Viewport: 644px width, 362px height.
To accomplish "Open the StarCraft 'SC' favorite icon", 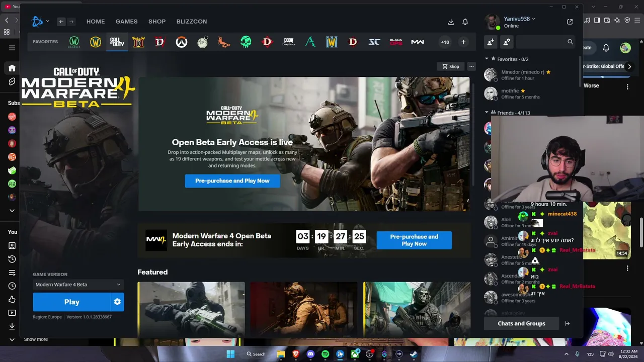I will [374, 42].
